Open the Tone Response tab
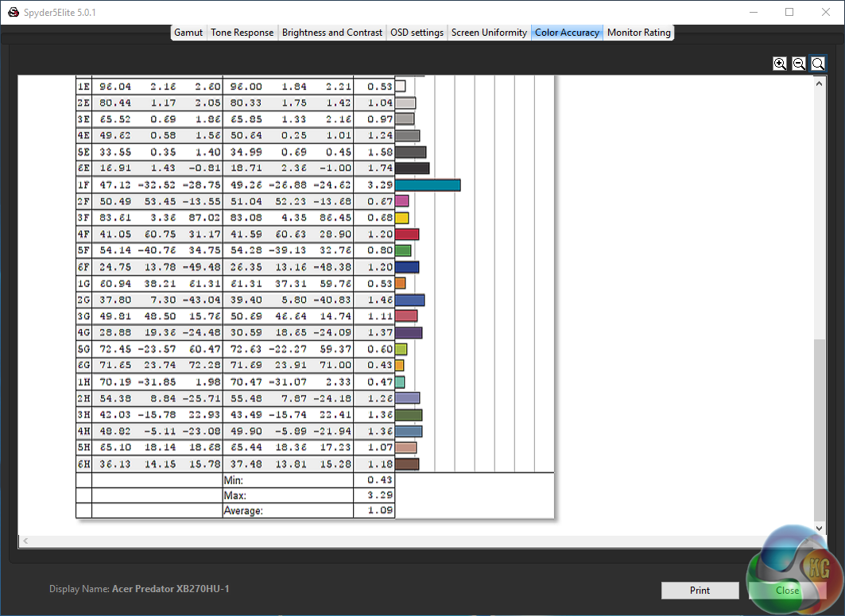The width and height of the screenshot is (845, 616). (242, 33)
